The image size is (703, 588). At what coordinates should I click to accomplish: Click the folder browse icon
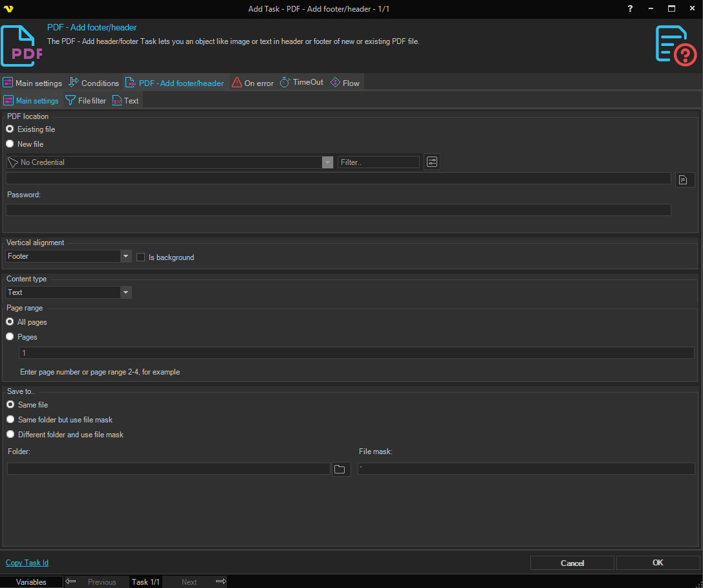tap(340, 469)
